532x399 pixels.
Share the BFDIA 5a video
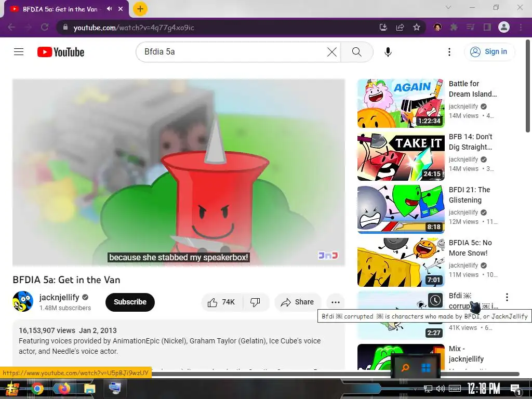(298, 302)
